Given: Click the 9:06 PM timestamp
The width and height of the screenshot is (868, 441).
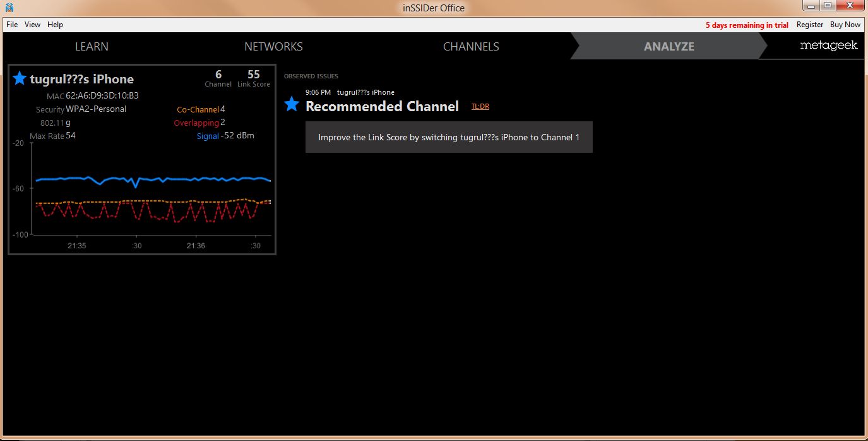Looking at the screenshot, I should tap(318, 92).
